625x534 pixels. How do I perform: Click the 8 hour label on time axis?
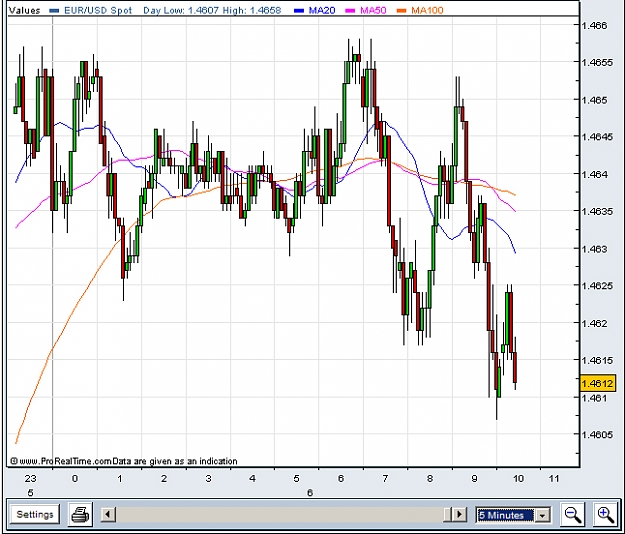430,478
